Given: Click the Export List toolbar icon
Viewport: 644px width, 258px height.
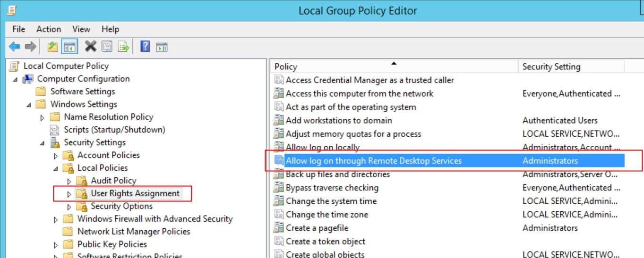Looking at the screenshot, I should (x=123, y=47).
